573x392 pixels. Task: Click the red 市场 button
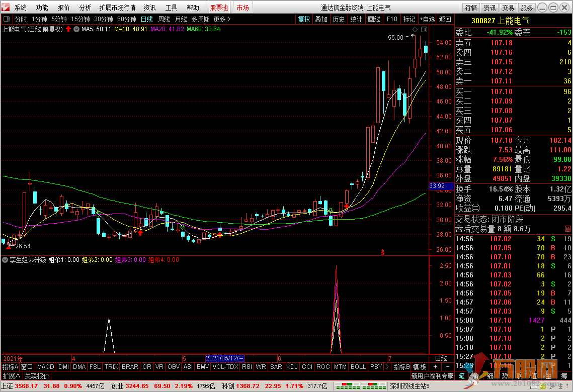(242, 8)
